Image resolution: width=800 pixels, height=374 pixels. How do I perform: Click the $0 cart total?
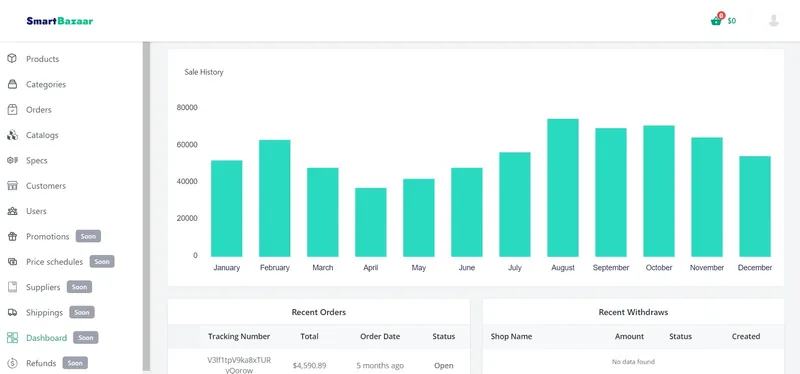(x=732, y=21)
